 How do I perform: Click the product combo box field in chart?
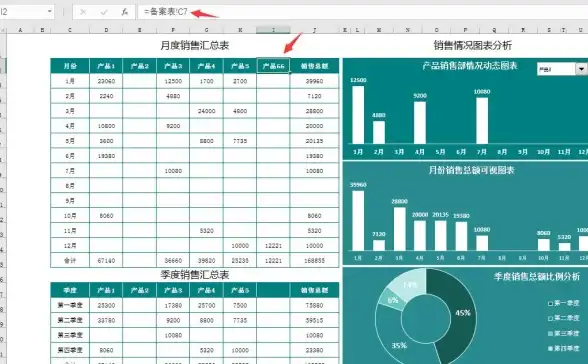point(556,69)
